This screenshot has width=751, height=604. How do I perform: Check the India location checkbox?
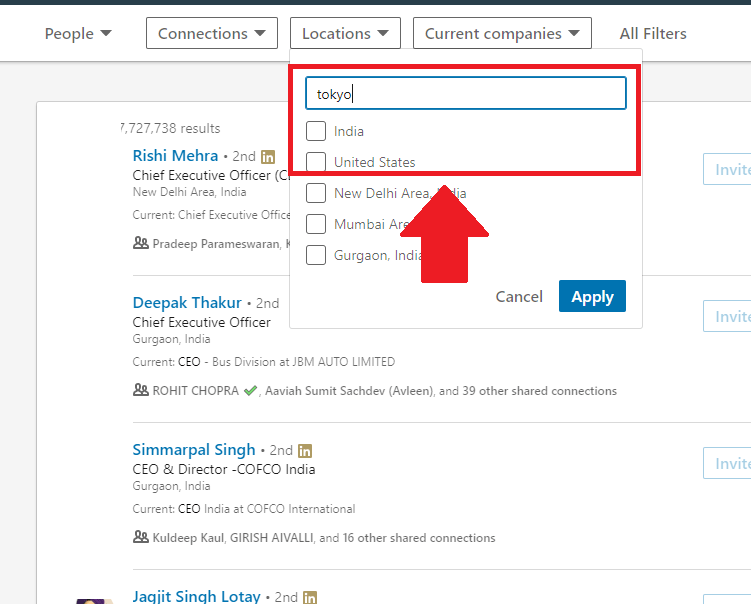pyautogui.click(x=316, y=131)
